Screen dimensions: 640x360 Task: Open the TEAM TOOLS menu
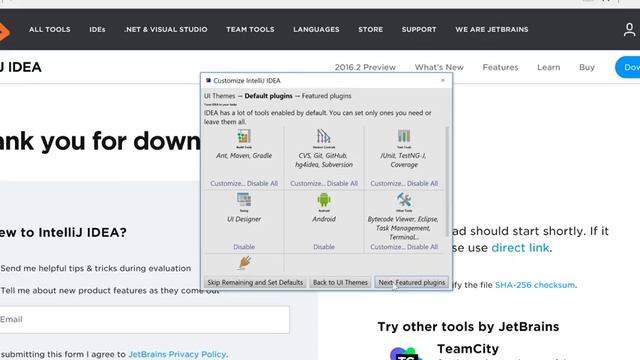tap(250, 29)
